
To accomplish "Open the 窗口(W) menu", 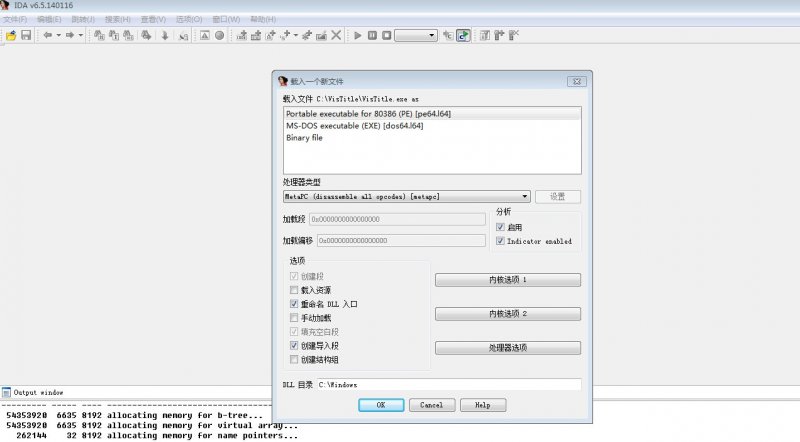I will [226, 19].
